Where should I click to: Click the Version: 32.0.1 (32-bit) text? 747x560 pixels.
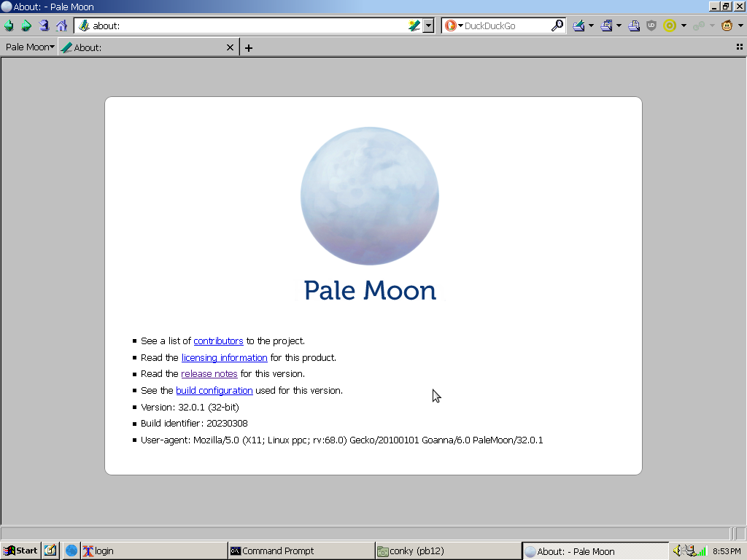[x=190, y=407]
